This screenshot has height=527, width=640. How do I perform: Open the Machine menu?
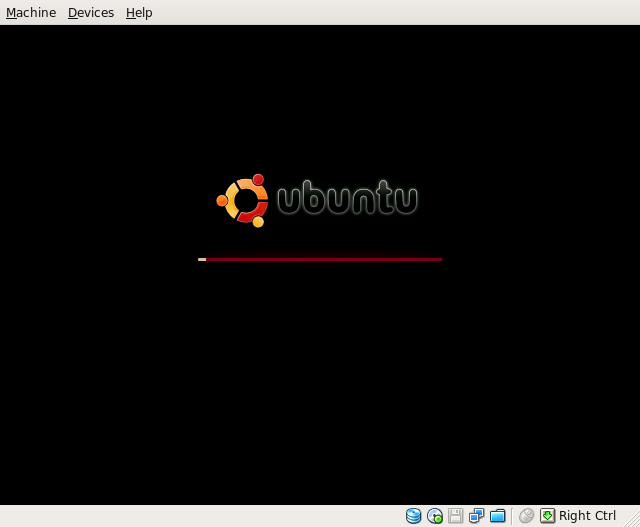[x=31, y=13]
